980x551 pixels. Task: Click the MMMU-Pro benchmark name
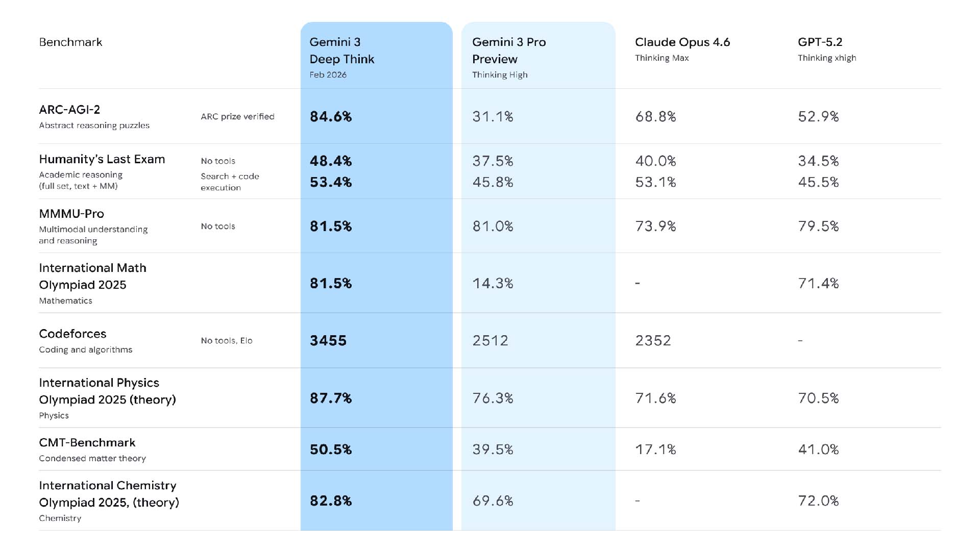point(71,214)
